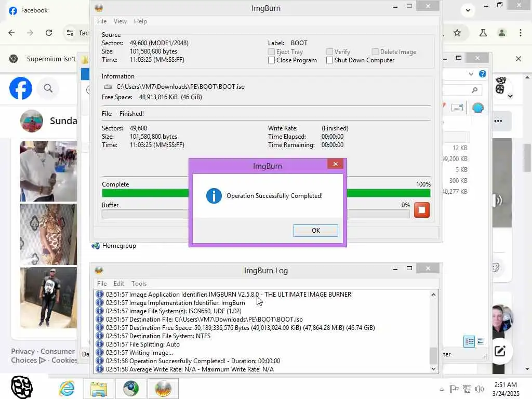This screenshot has height=399, width=532.
Task: Click the ImgBurn Log scrollbar thumb
Action: 433,355
